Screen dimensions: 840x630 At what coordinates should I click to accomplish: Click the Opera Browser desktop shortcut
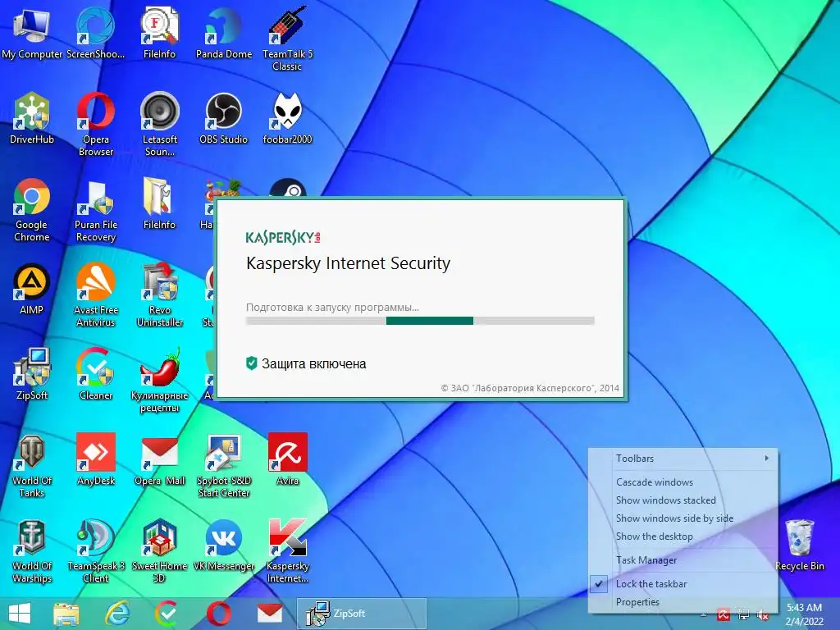click(x=95, y=125)
